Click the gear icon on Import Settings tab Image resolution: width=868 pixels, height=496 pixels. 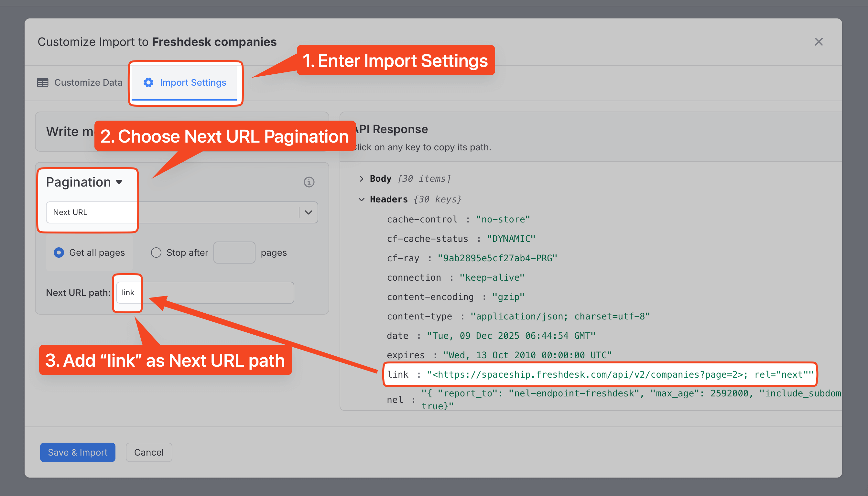pos(148,82)
